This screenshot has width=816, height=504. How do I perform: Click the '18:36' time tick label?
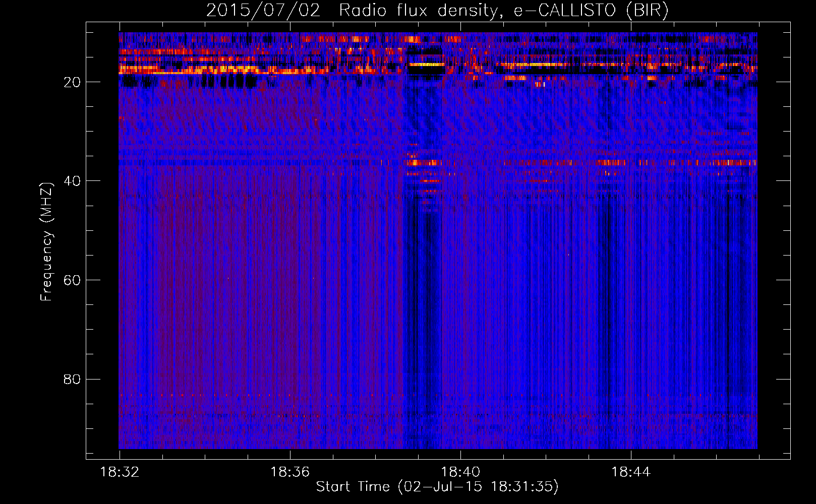point(290,472)
